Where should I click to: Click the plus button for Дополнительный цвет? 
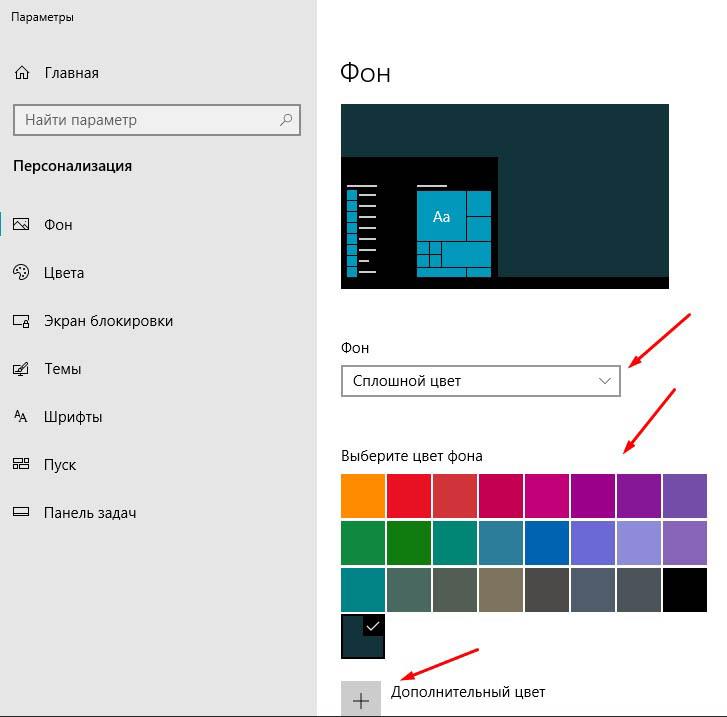[x=361, y=698]
